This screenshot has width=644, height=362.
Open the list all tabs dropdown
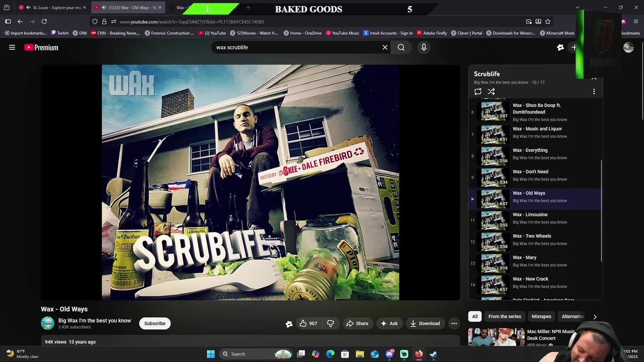pos(578,8)
